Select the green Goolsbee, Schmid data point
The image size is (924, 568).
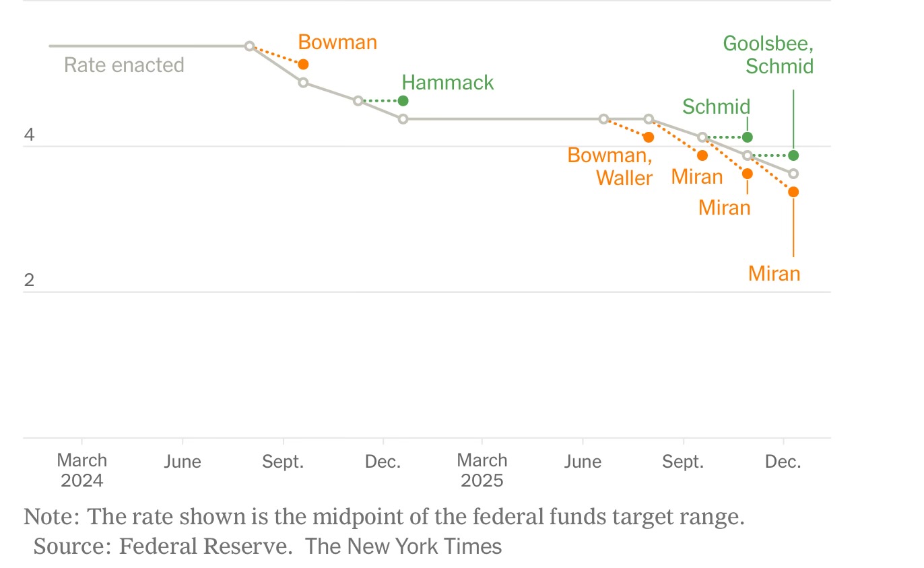coord(793,155)
